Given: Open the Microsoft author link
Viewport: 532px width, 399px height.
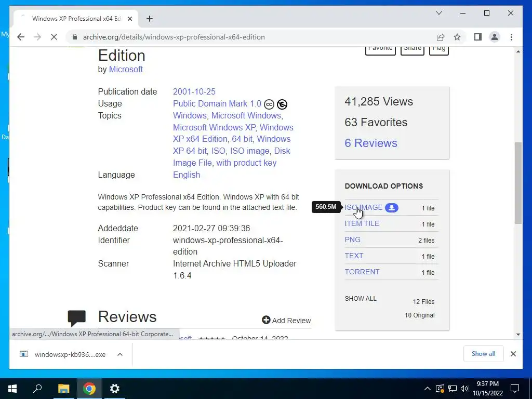Looking at the screenshot, I should click(126, 69).
